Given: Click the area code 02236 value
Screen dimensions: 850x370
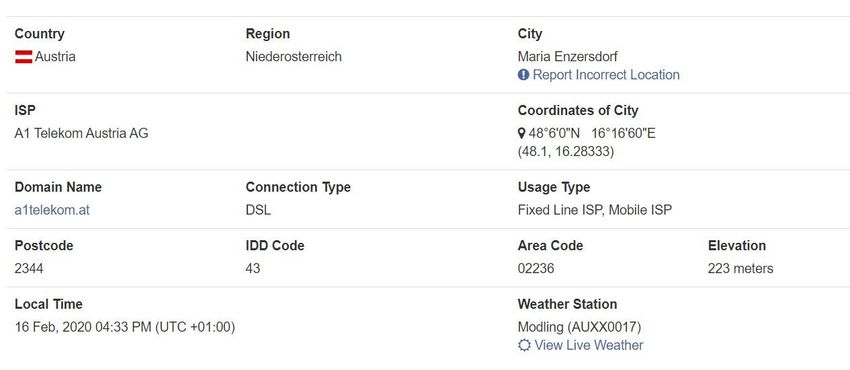Looking at the screenshot, I should [536, 269].
